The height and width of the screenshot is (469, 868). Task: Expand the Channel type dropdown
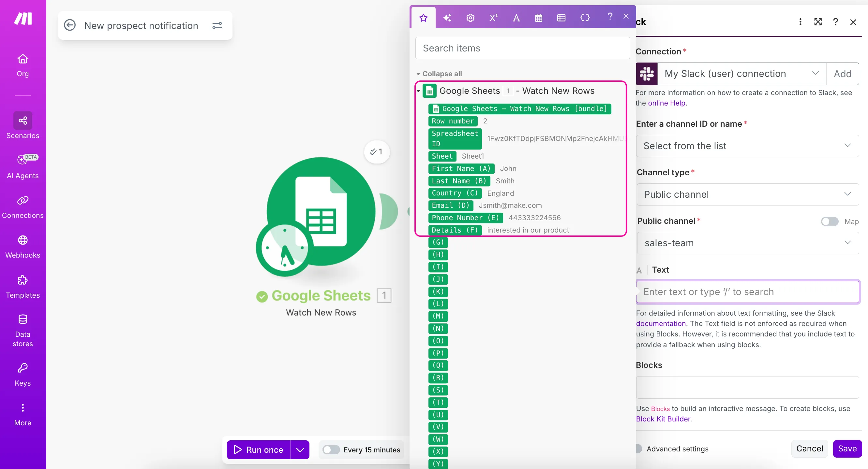point(747,195)
